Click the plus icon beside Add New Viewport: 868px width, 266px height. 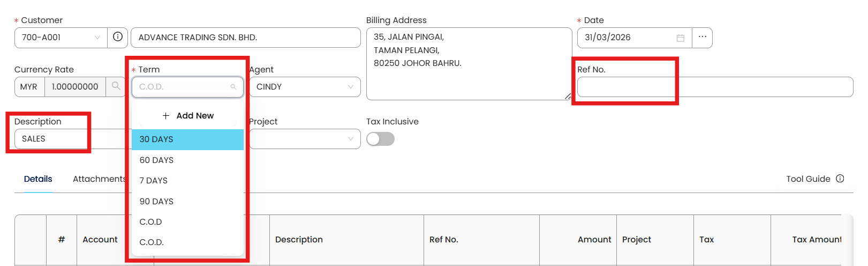click(x=166, y=116)
